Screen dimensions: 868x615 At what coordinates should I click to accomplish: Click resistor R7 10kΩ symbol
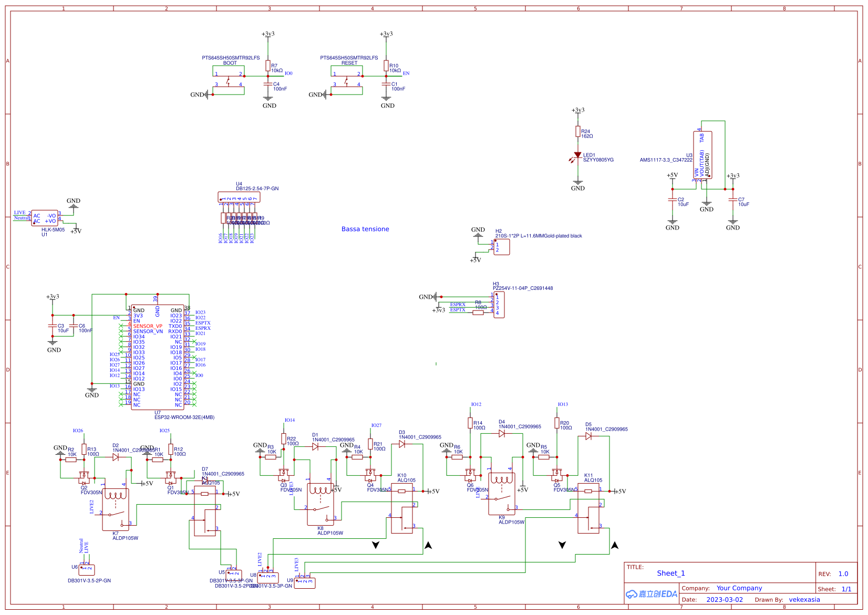point(268,66)
